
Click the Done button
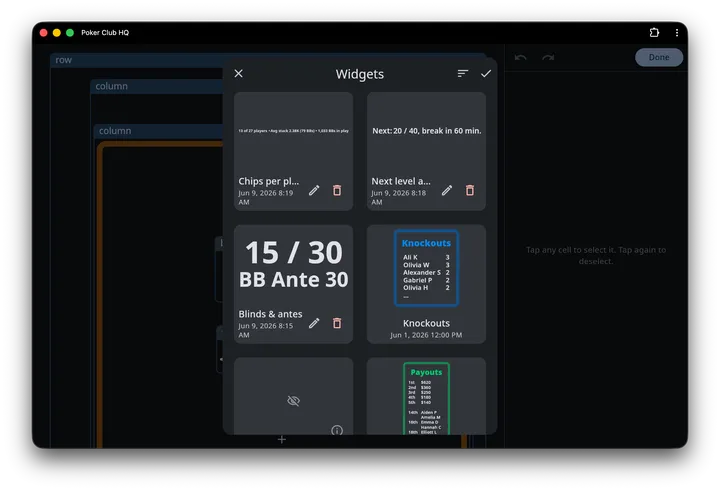659,57
